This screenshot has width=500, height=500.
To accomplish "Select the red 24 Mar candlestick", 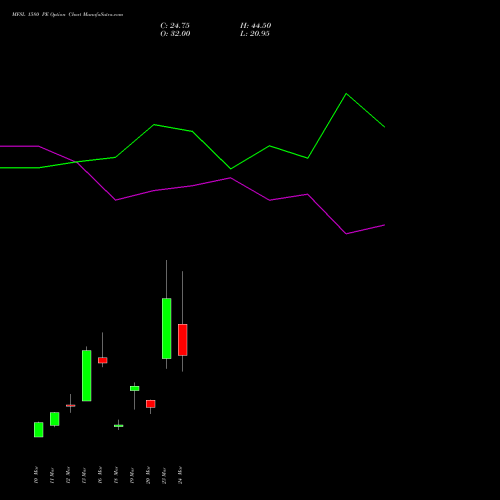I will click(183, 340).
